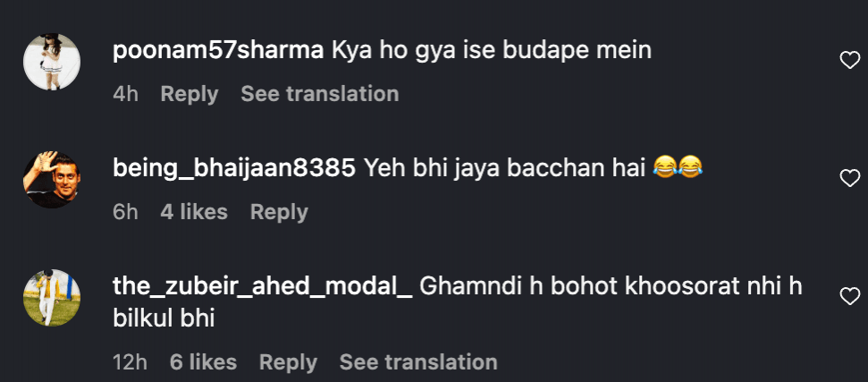Heart the_zubeir_ahed_modal_'s comment
This screenshot has width=868, height=382.
849,296
